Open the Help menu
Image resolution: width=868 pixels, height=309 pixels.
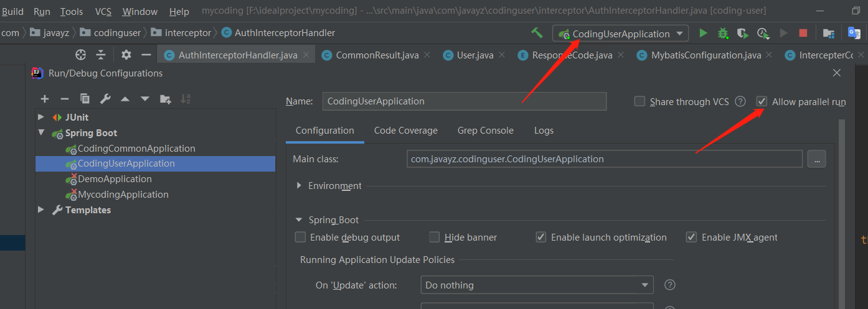tap(179, 11)
